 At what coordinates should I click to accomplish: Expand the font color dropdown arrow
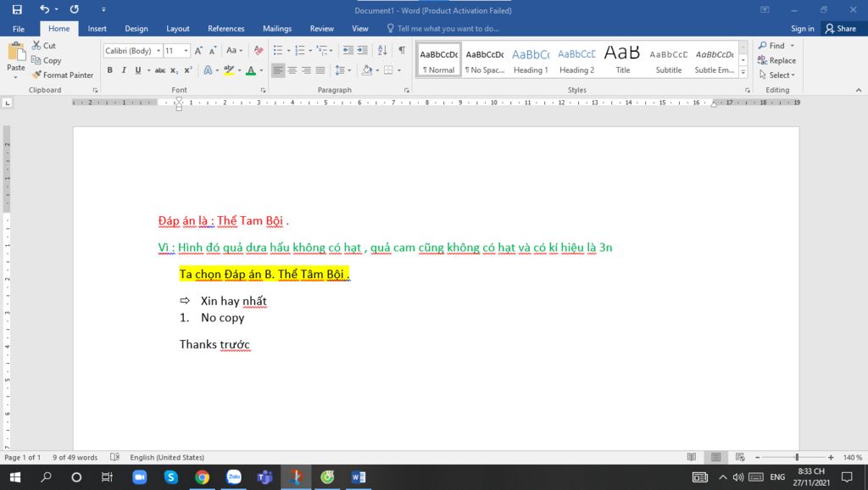[x=261, y=70]
